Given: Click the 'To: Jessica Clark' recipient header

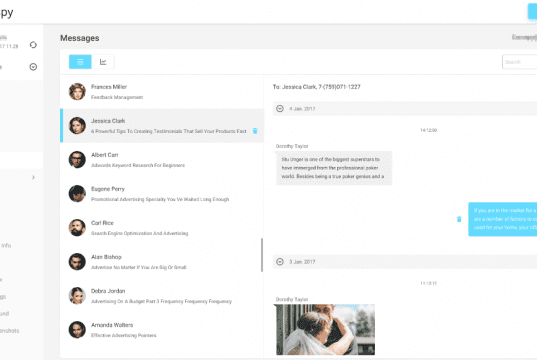Looking at the screenshot, I should coord(316,87).
